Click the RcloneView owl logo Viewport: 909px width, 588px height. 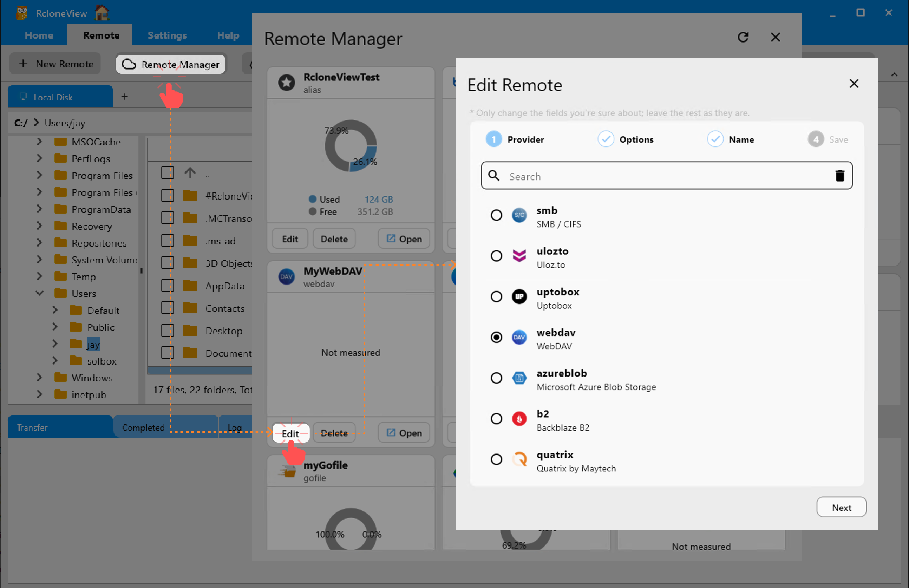[x=22, y=13]
